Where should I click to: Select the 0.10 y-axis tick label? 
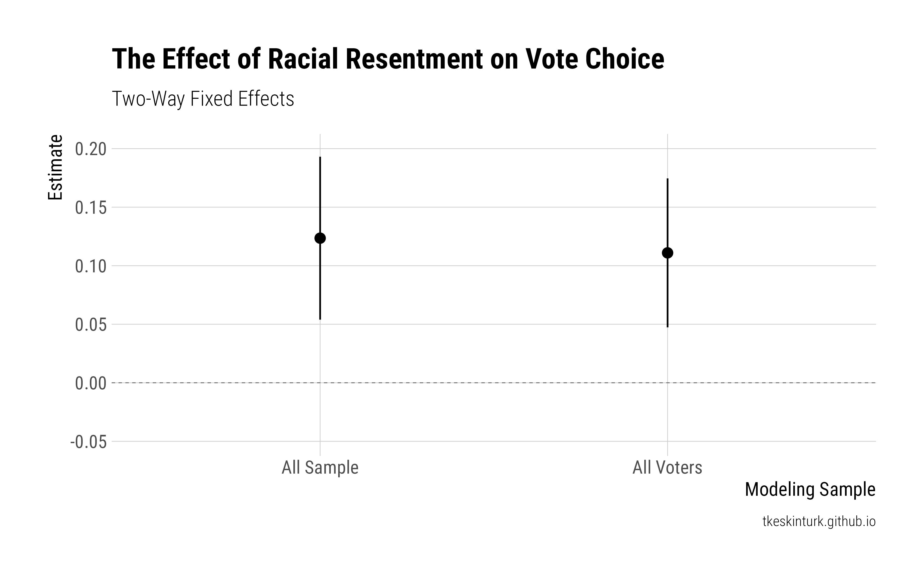pos(91,266)
